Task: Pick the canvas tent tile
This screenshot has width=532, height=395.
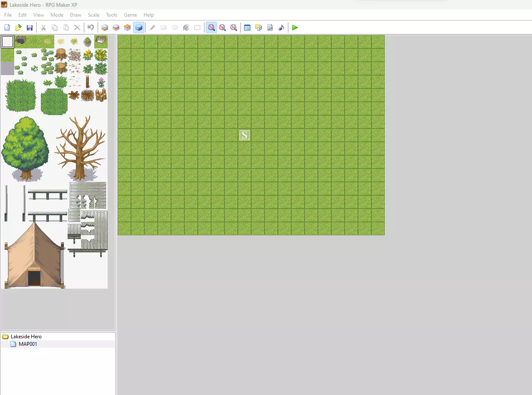Action: point(34,255)
